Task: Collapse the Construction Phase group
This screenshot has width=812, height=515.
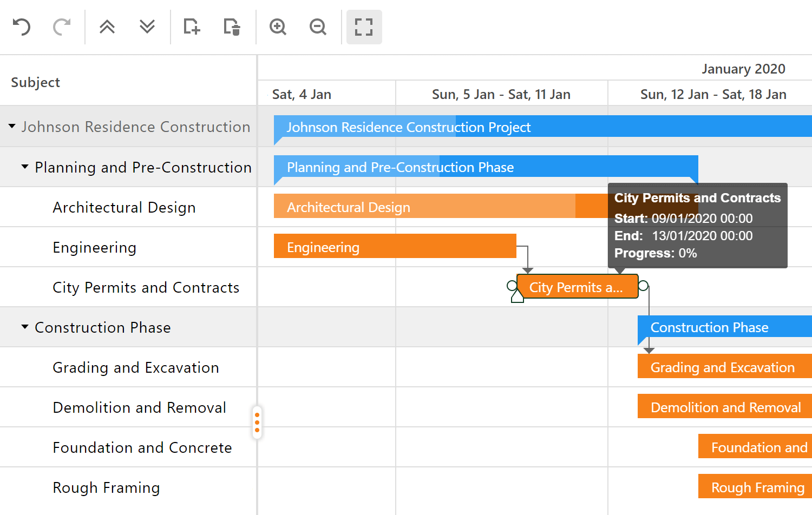Action: coord(24,327)
